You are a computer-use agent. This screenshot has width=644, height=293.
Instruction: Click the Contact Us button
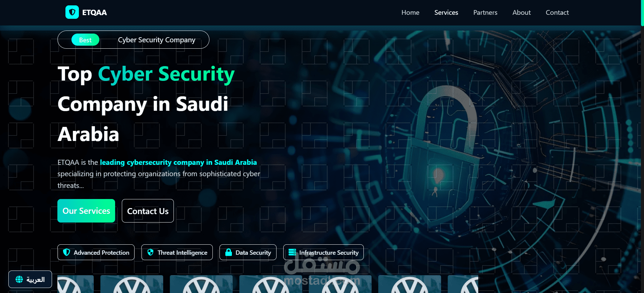(x=148, y=211)
